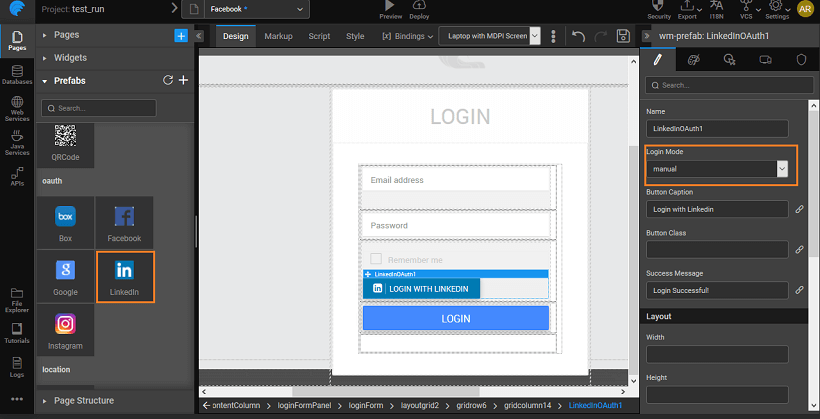This screenshot has width=820, height=419.
Task: Toggle the Remember me checkbox
Action: pos(376,259)
